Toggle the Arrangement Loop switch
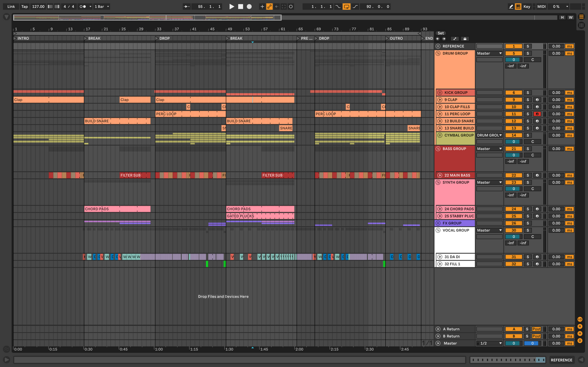The image size is (588, 367). 346,7
